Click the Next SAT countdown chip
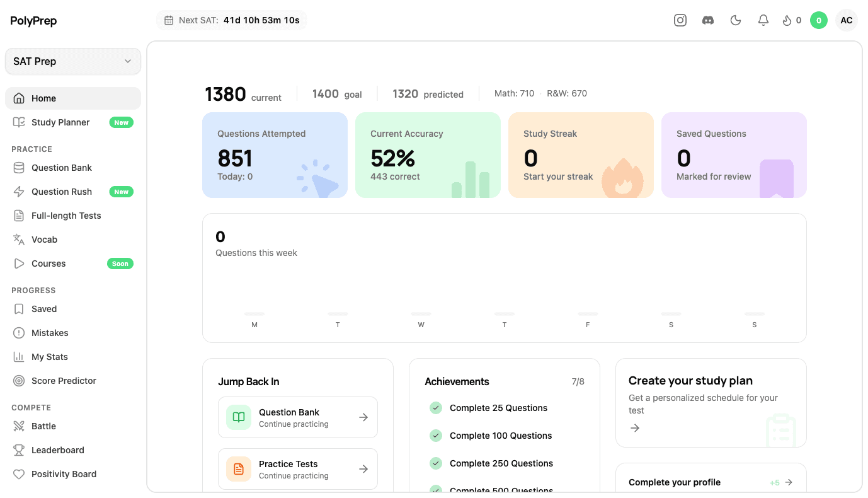868x498 pixels. 231,20
